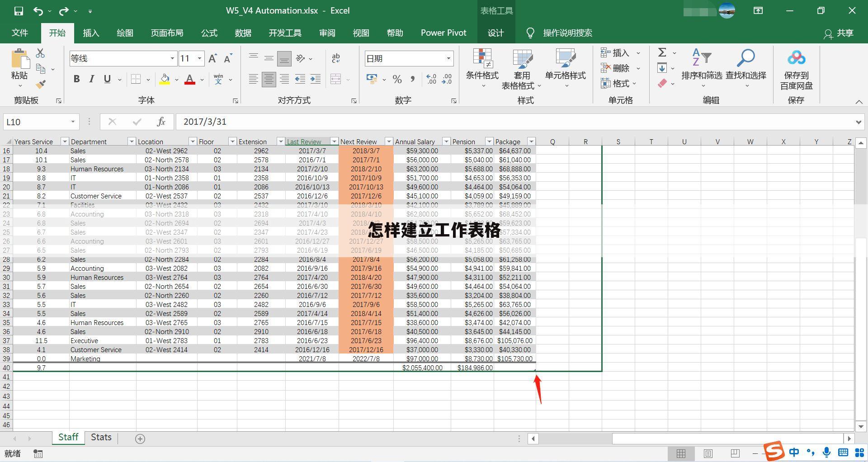Open the font size dropdown
868x462 pixels.
(199, 58)
